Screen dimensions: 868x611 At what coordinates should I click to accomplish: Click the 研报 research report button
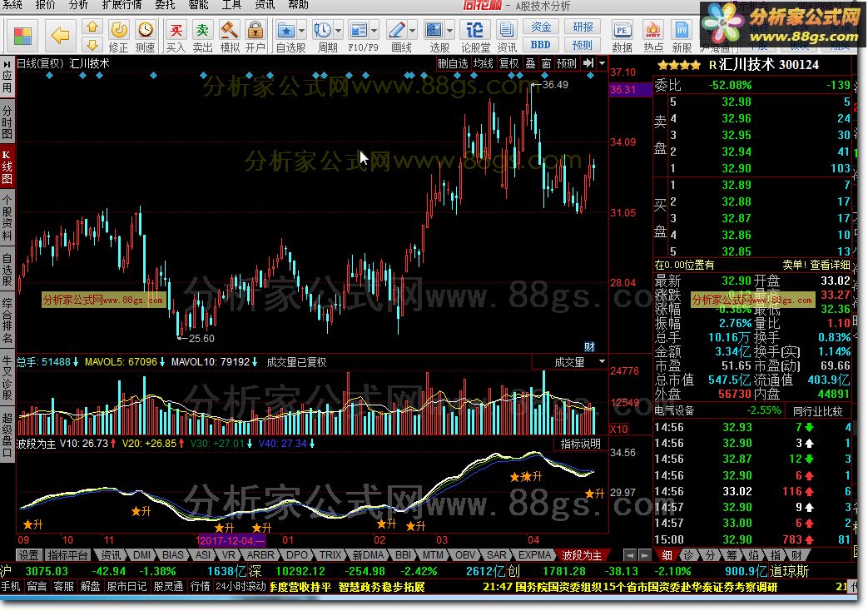click(x=583, y=27)
